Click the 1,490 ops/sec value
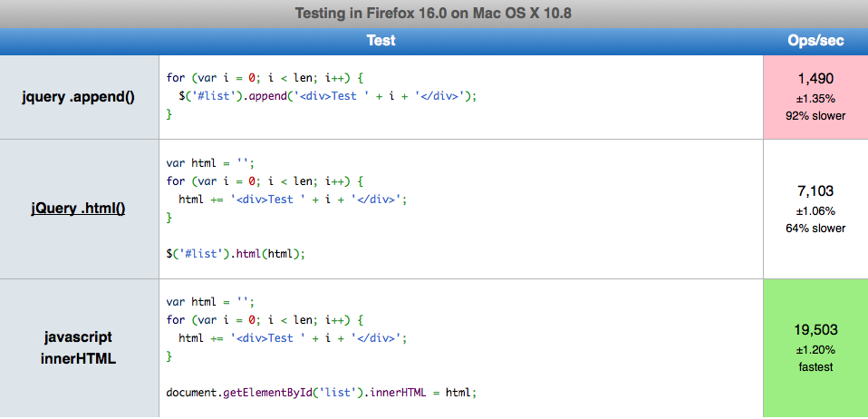Image resolution: width=868 pixels, height=419 pixels. pyautogui.click(x=815, y=79)
